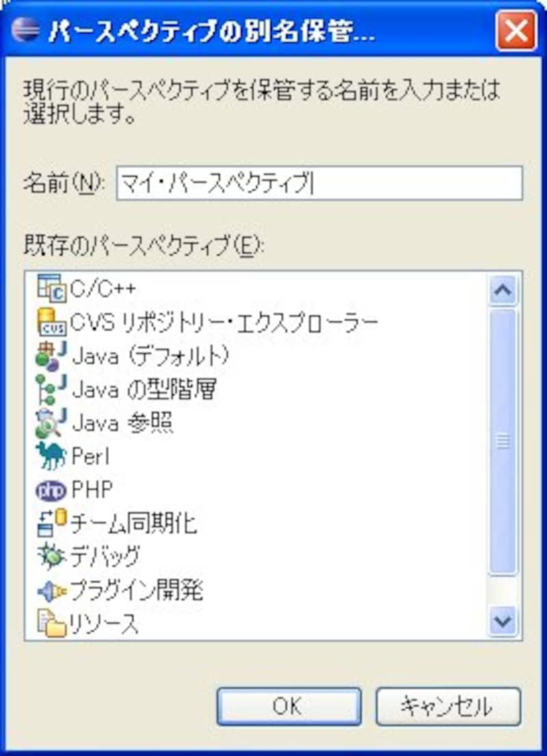Cancel with the キャンセル button

(448, 707)
